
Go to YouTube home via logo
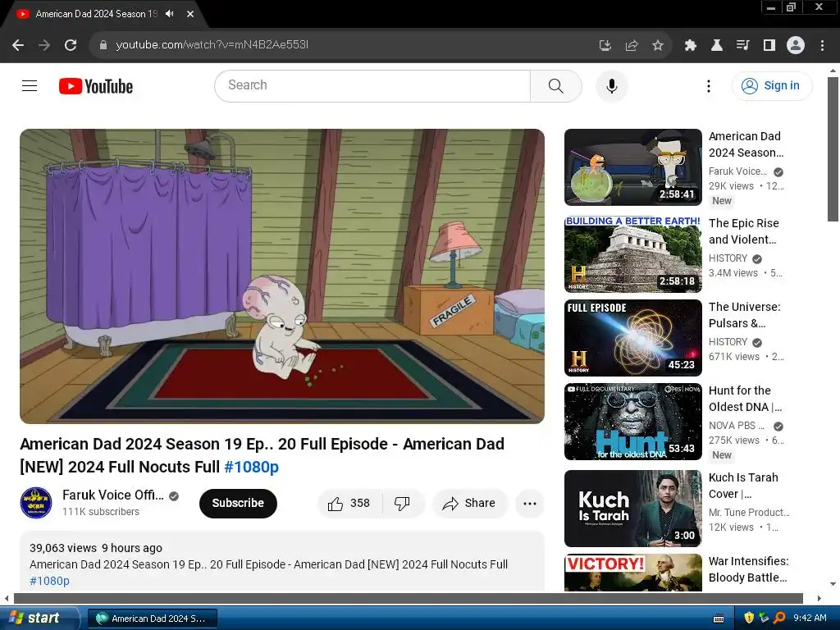point(96,86)
